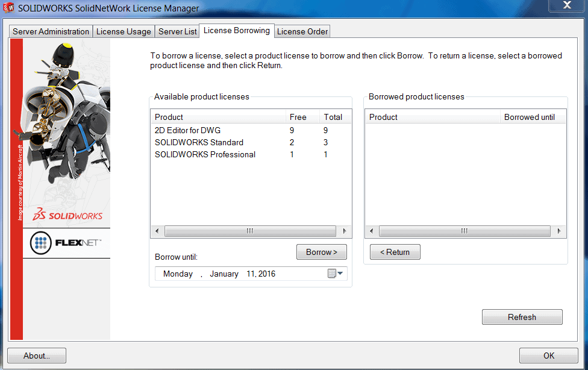This screenshot has width=588, height=370.
Task: Select the License Borrowing tab
Action: coord(237,30)
